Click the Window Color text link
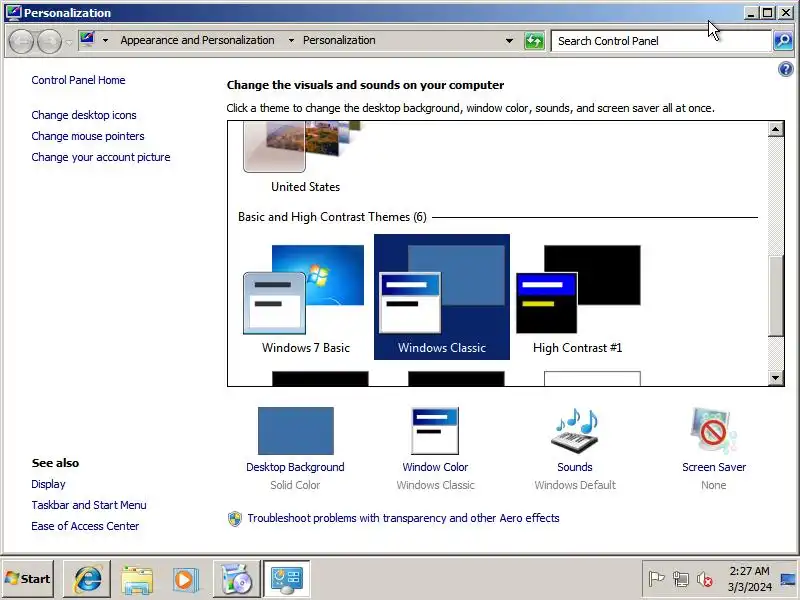This screenshot has height=600, width=800. coord(435,467)
